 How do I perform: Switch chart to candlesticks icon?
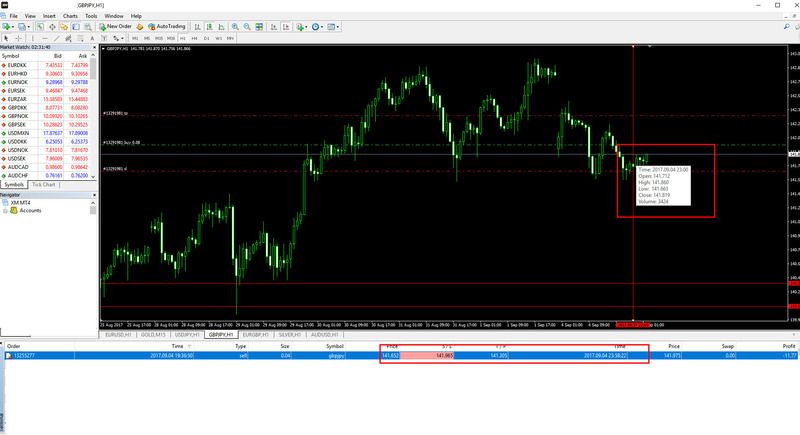pos(209,27)
